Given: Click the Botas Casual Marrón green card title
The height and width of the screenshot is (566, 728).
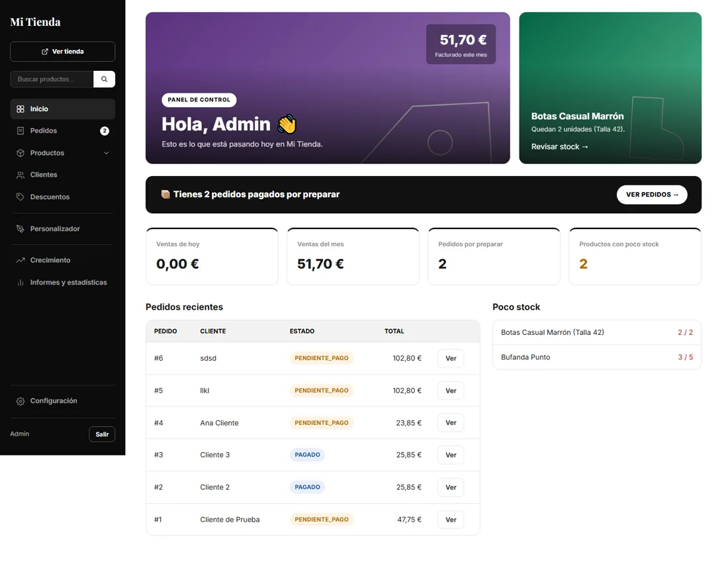Looking at the screenshot, I should 578,116.
